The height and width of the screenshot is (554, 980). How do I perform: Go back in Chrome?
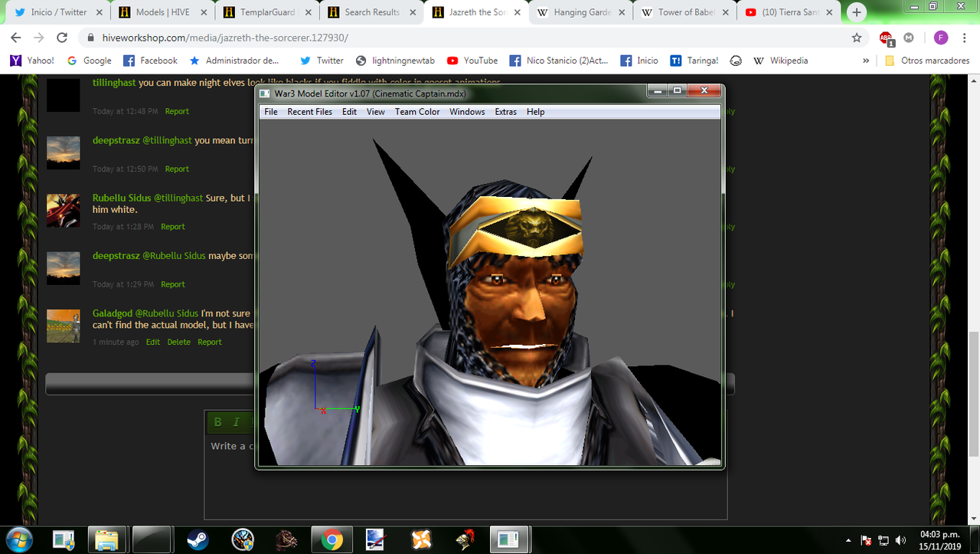tap(16, 38)
